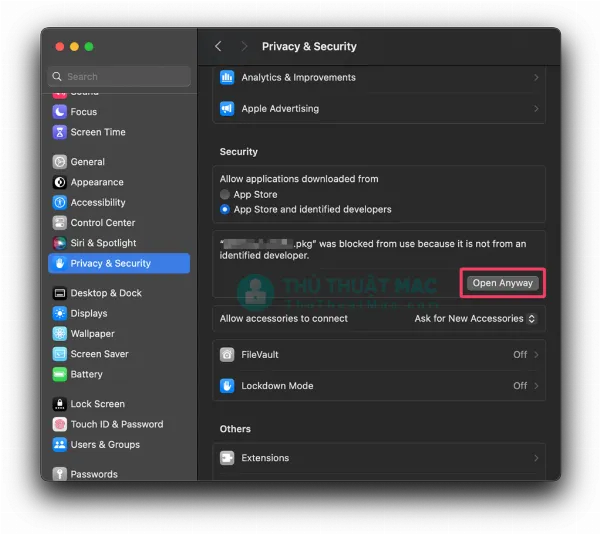This screenshot has width=600, height=534.
Task: Click the Apple Advertising label
Action: click(x=280, y=109)
